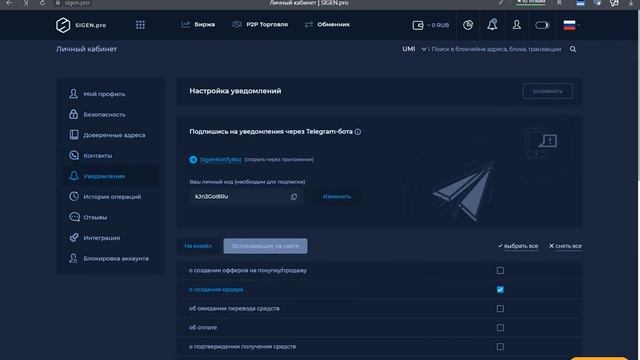Click the personal code field
The width and height of the screenshot is (640, 360).
tap(246, 196)
